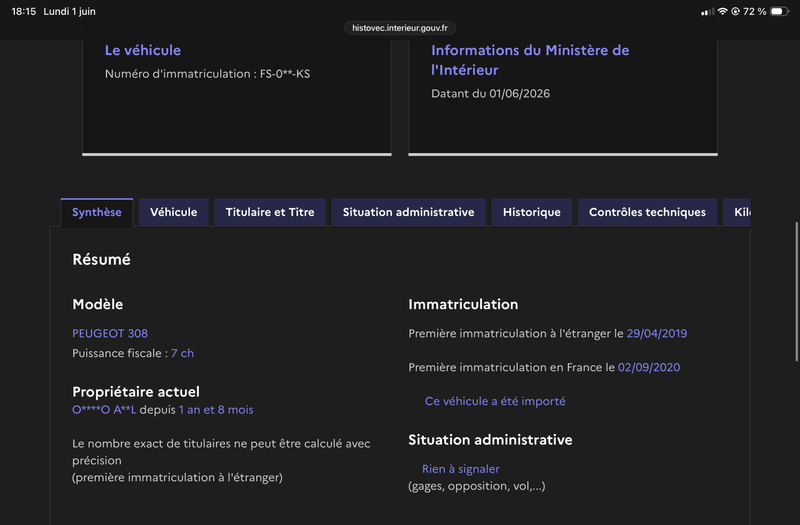The image size is (800, 525).
Task: Tap the histovec.interieur.gouv.fr address bar
Action: 400,28
